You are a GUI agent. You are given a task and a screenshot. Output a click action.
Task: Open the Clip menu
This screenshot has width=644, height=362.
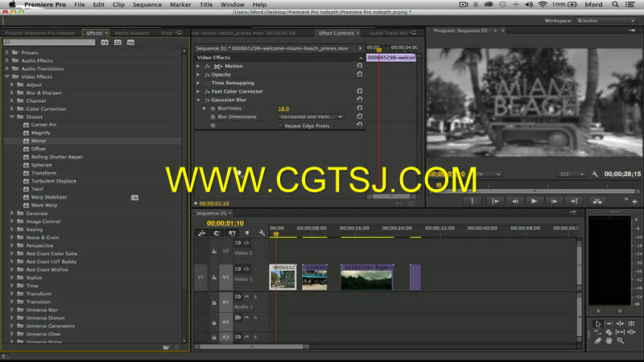118,5
